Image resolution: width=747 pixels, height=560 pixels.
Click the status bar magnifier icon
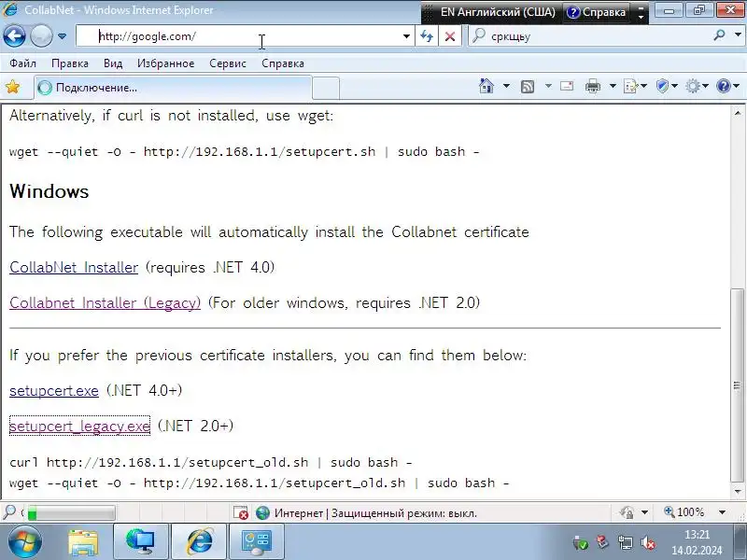[9, 512]
